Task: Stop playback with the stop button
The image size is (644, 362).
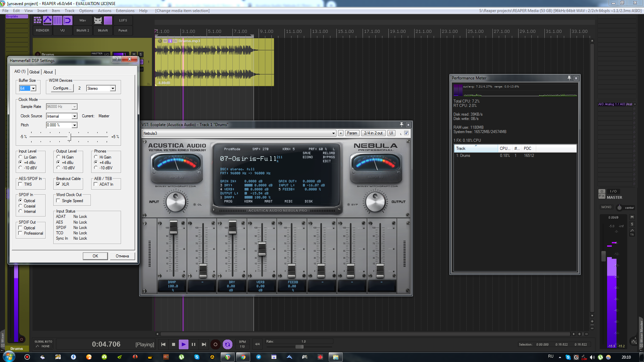Action: (x=173, y=344)
